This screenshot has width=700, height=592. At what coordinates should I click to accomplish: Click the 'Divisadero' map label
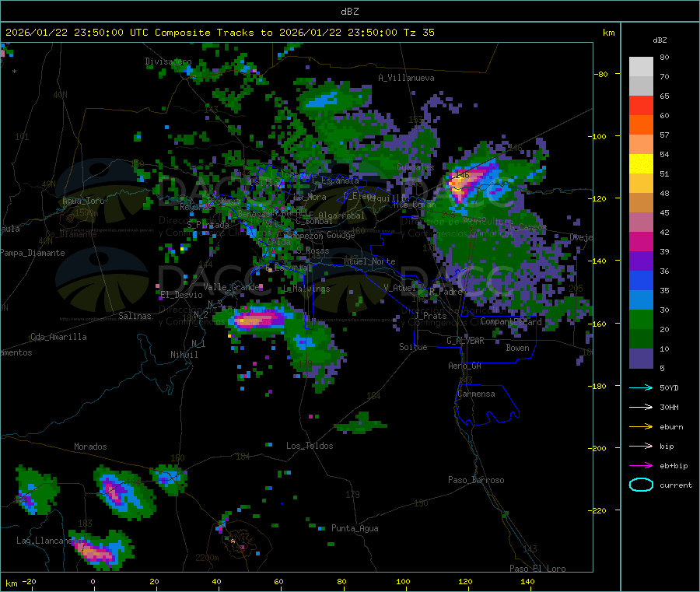click(x=168, y=61)
